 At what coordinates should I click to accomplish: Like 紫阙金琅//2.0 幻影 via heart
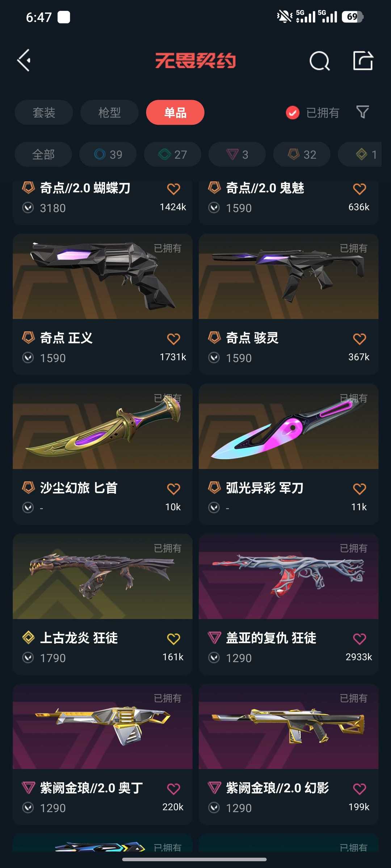point(360,789)
